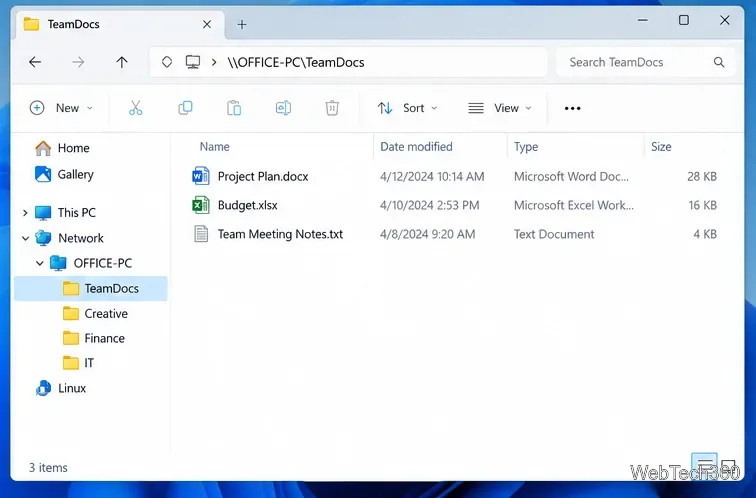This screenshot has width=756, height=498.
Task: Sort by the Type column header
Action: tap(526, 147)
